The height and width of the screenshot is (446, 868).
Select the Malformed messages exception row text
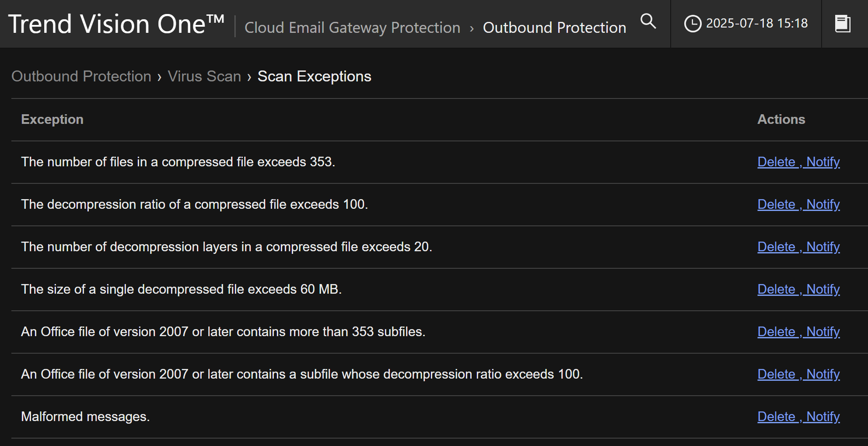point(85,417)
